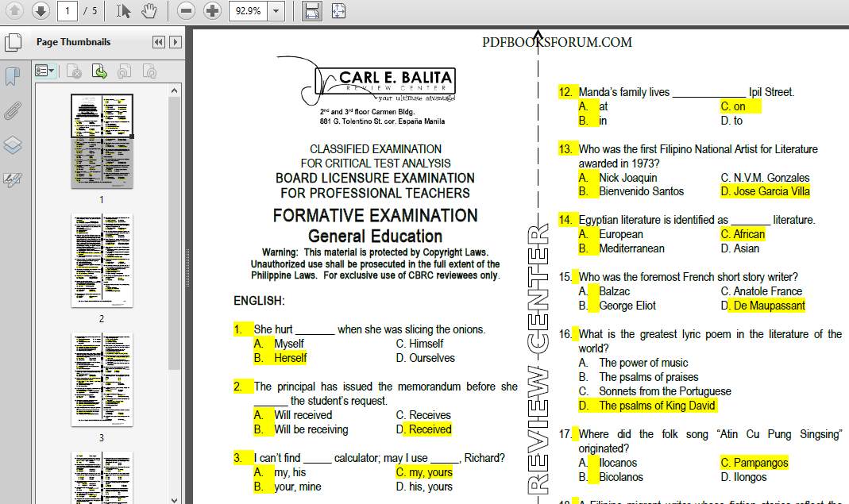Click the delete pages icon
Image resolution: width=849 pixels, height=504 pixels.
click(x=74, y=71)
